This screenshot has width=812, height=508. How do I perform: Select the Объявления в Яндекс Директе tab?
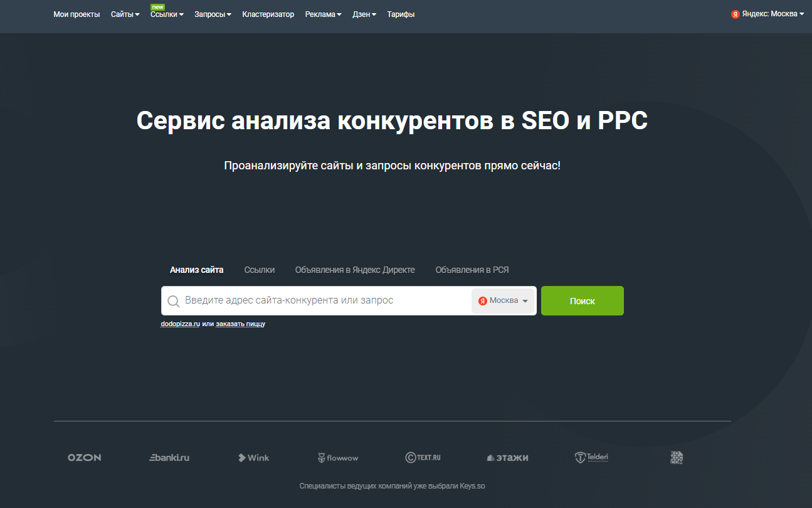[x=355, y=270]
